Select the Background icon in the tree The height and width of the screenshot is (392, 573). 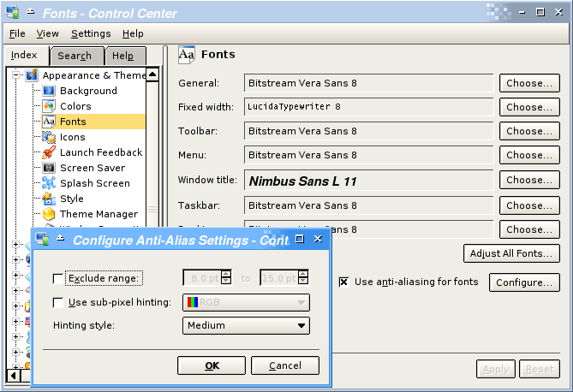[49, 91]
